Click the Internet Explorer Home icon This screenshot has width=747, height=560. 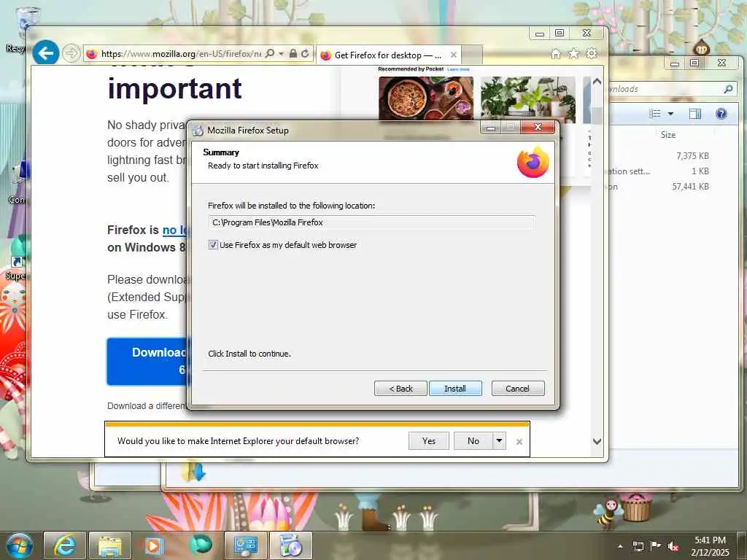[x=555, y=54]
